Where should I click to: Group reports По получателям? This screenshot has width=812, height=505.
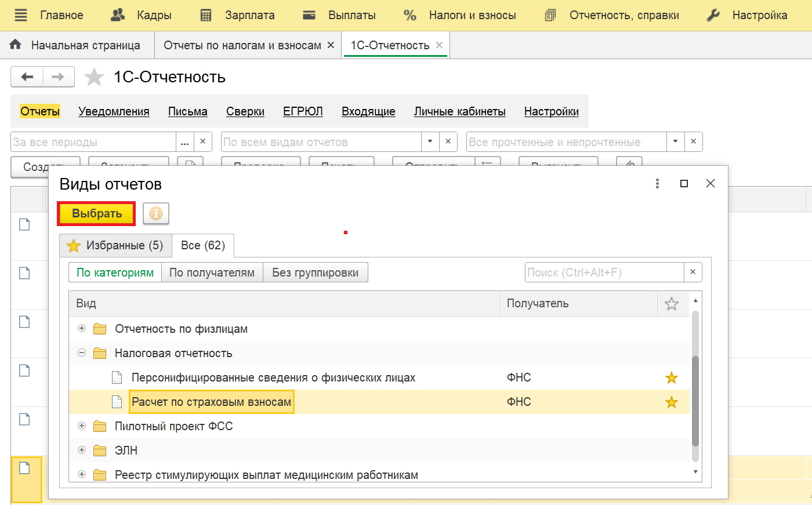coord(212,273)
